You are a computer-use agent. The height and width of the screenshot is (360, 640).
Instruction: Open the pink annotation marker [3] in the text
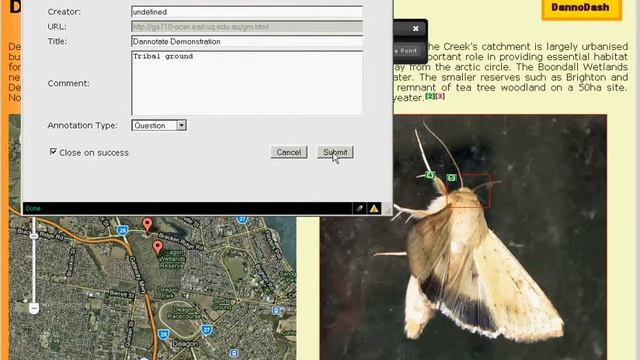tap(440, 96)
